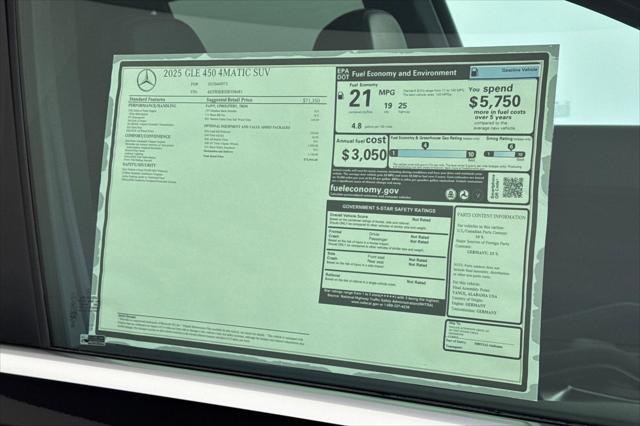Image resolution: width=640 pixels, height=426 pixels.
Task: Click the Overall Vehicle Score row label
Action: 348,215
